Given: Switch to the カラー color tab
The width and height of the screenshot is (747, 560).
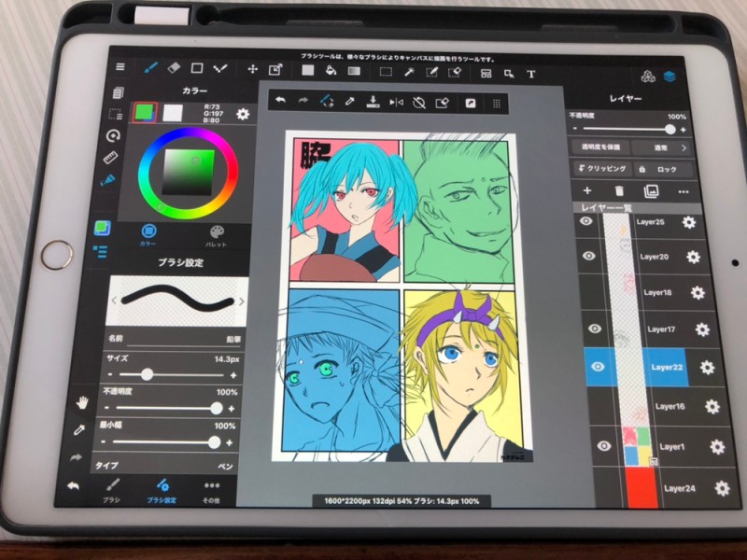Looking at the screenshot, I should pos(148,235).
